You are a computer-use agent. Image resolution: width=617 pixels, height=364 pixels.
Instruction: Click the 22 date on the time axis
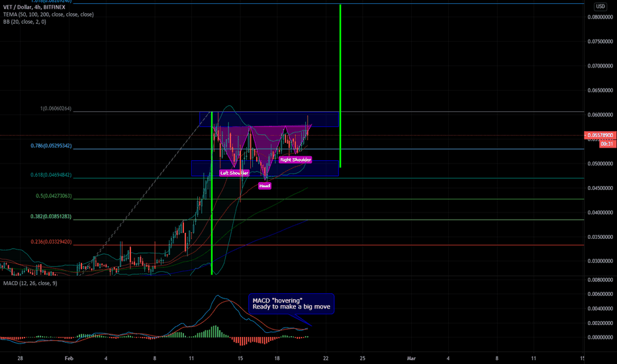pos(326,358)
